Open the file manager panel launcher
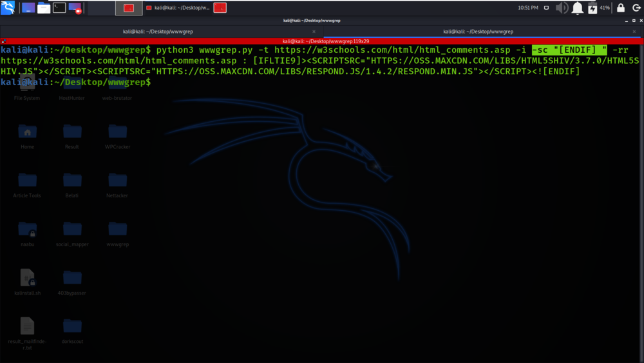 (x=44, y=8)
